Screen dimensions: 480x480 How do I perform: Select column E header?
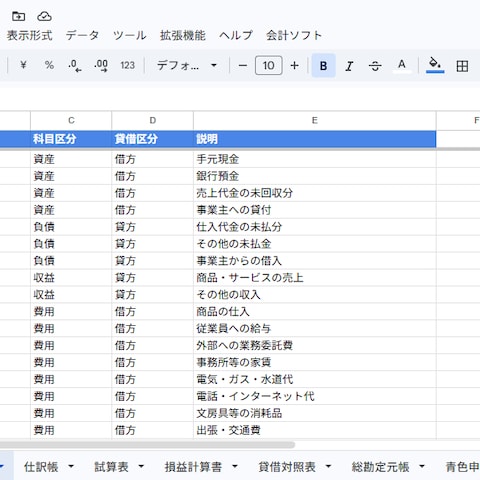point(315,120)
